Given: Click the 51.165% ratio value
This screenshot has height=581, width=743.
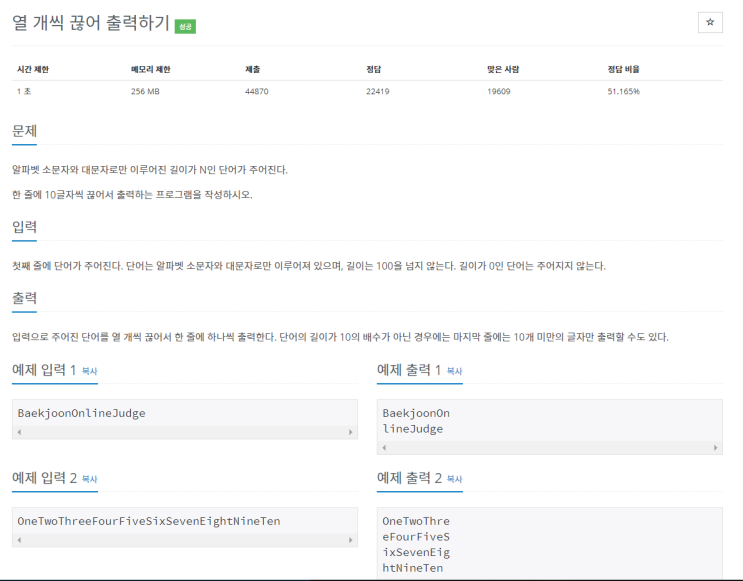Looking at the screenshot, I should [x=624, y=91].
